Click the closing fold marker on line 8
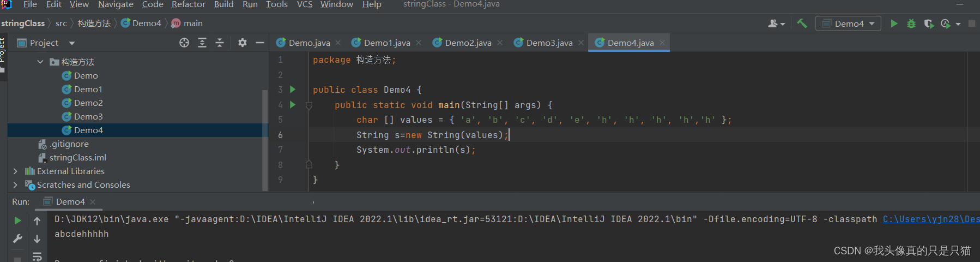The width and height of the screenshot is (980, 262). [x=309, y=164]
